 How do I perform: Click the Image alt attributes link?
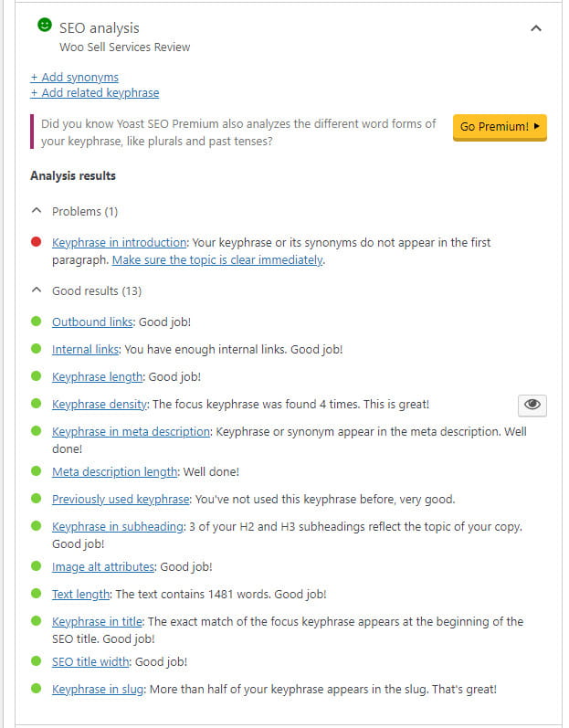103,566
